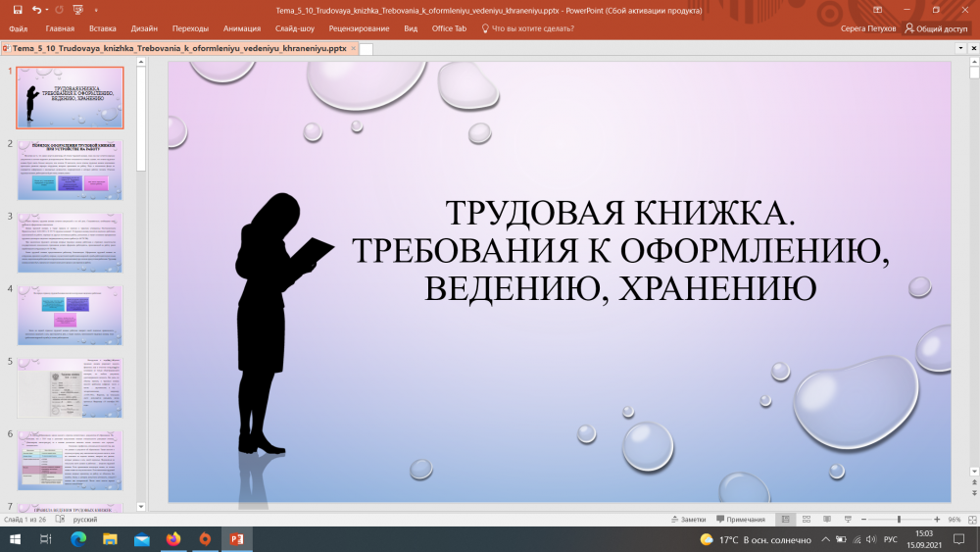Switch to Slide Sorter view

coord(805,519)
